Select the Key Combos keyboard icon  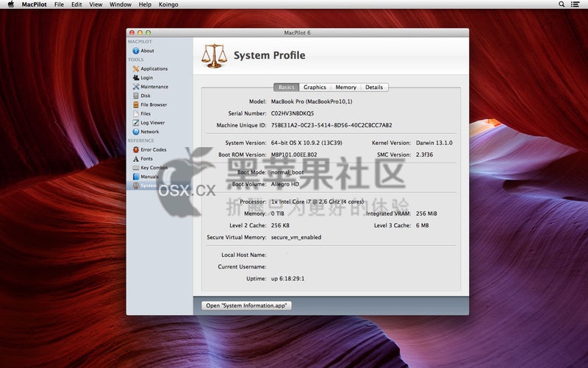(x=136, y=168)
